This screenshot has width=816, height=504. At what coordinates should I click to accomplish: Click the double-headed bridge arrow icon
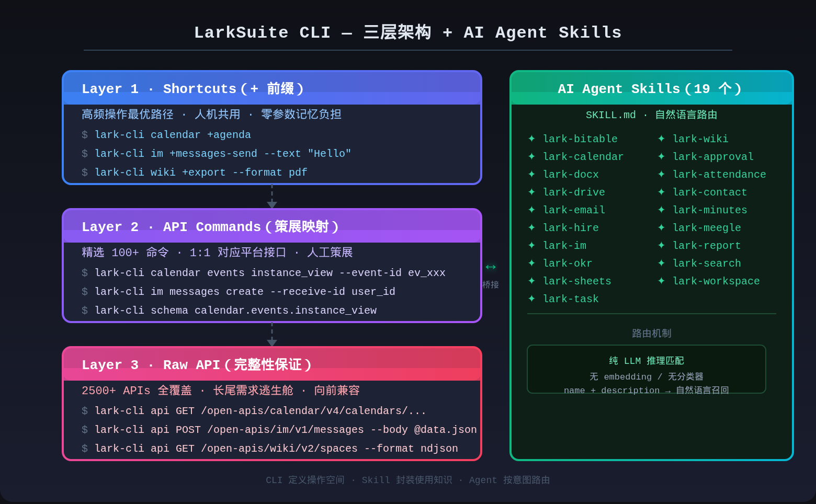click(491, 267)
